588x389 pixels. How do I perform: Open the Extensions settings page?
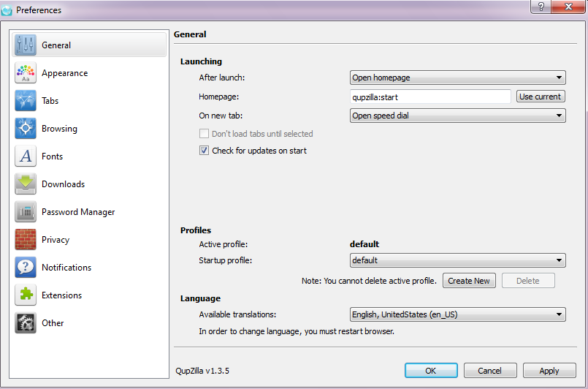tap(89, 295)
